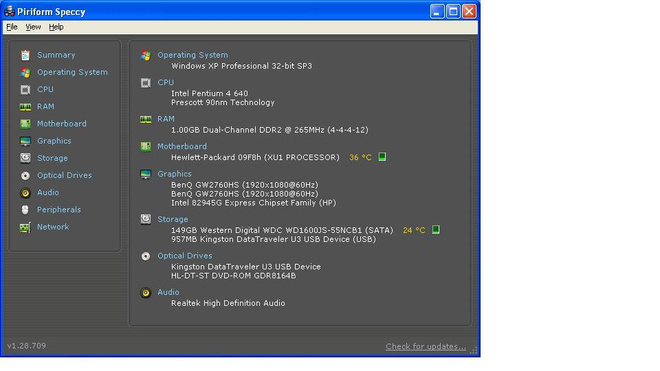Open Graphics section in sidebar

coord(54,141)
